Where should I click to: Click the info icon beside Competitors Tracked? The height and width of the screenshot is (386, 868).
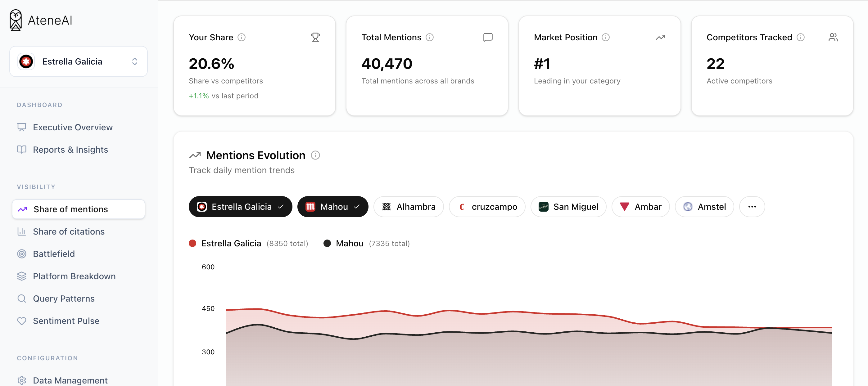point(801,37)
